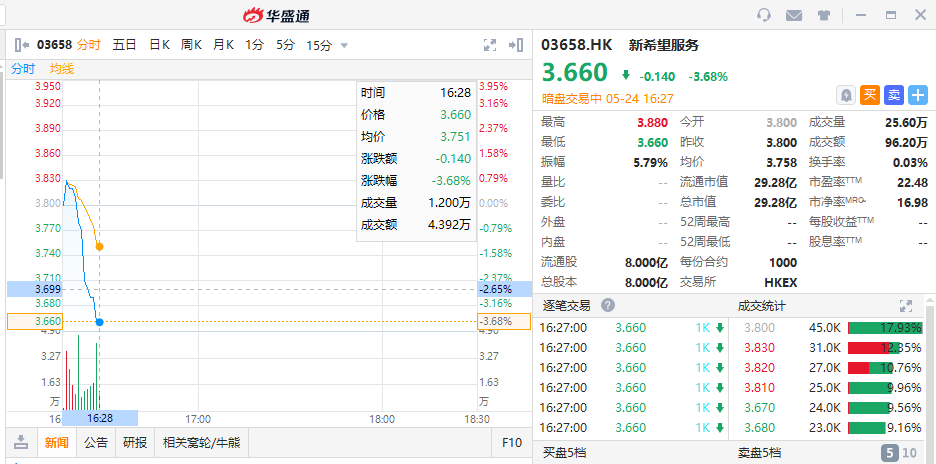The height and width of the screenshot is (464, 936).
Task: Click the 华盛通 logo in title bar
Action: [x=277, y=16]
